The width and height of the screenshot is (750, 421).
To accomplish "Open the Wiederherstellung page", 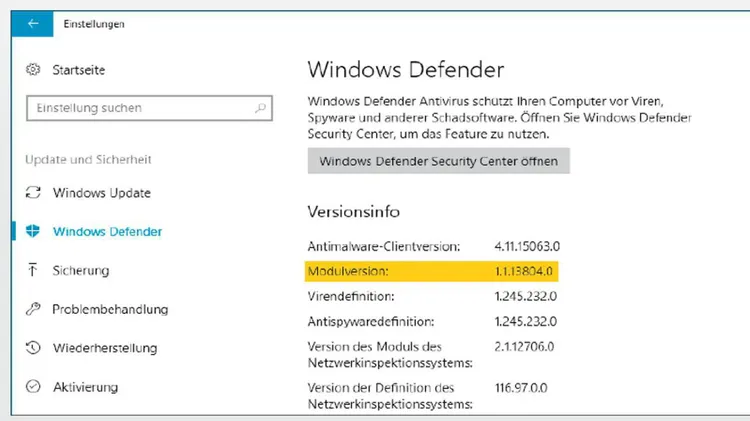I will [x=105, y=348].
